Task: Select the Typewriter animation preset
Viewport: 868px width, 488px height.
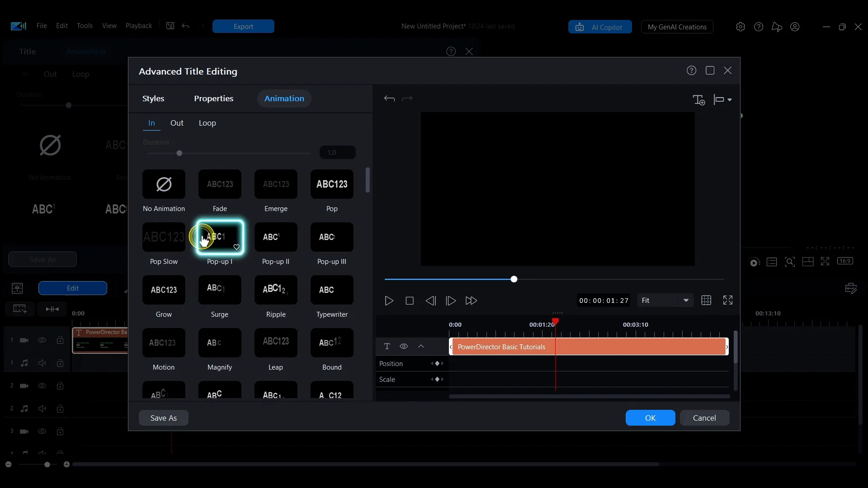Action: (x=332, y=290)
